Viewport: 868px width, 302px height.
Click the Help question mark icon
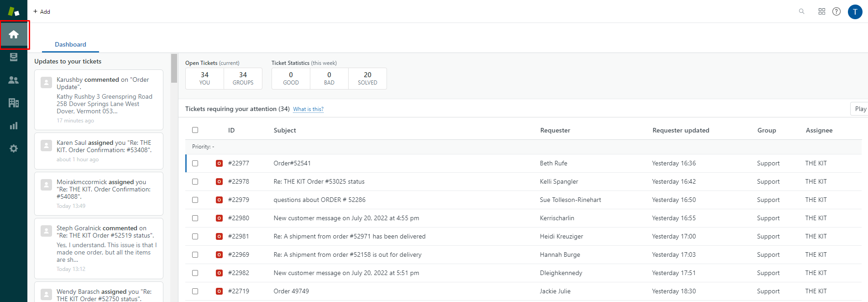[x=836, y=11]
